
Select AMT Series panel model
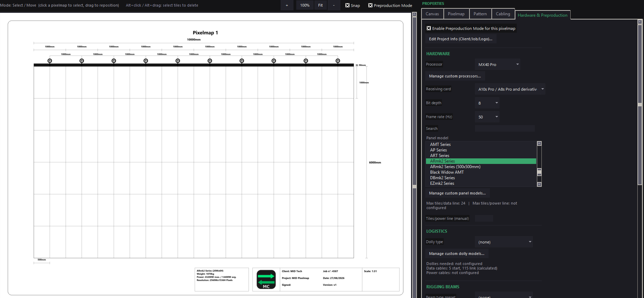pos(481,144)
